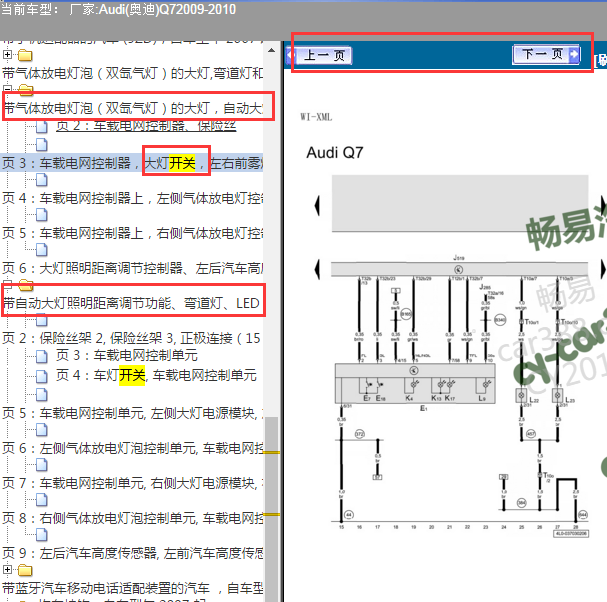607x602 pixels.
Task: Select 带蓝牙汽车移动电话适配装置的汽车 entry
Action: (133, 588)
